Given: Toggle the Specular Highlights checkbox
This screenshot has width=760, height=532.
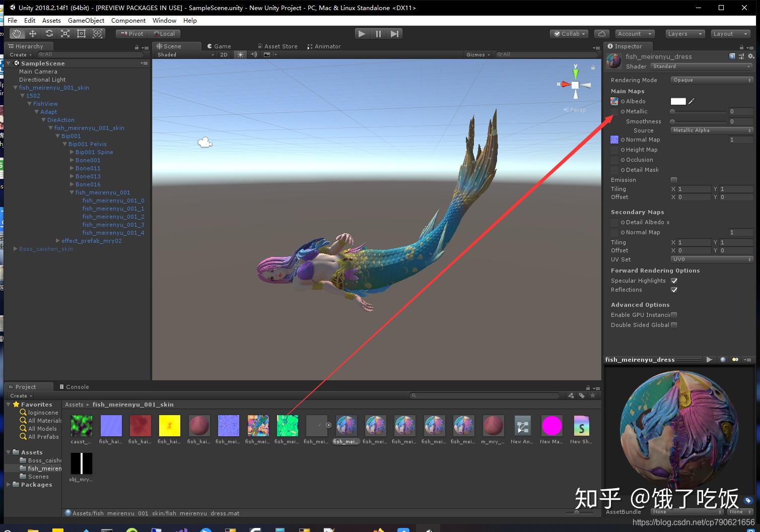Looking at the screenshot, I should [674, 281].
